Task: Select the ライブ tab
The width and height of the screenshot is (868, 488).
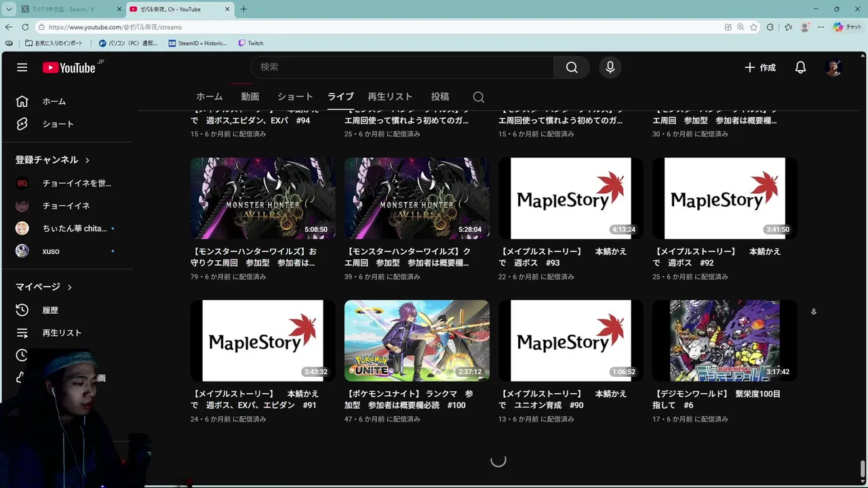Action: click(x=340, y=97)
